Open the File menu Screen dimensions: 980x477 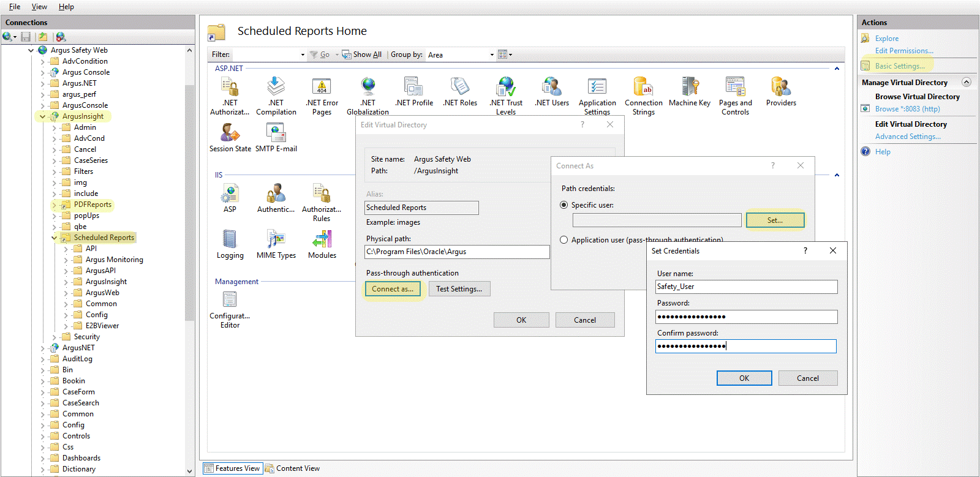click(15, 7)
